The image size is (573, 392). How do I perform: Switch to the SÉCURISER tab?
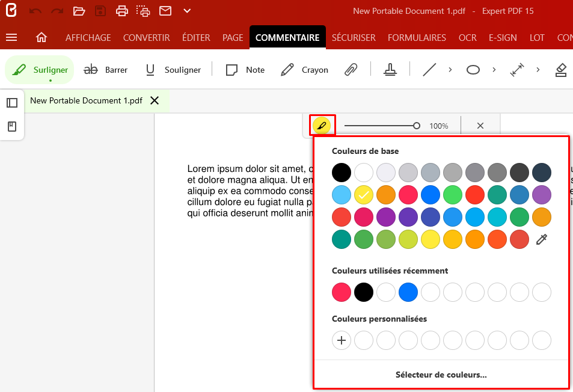354,38
